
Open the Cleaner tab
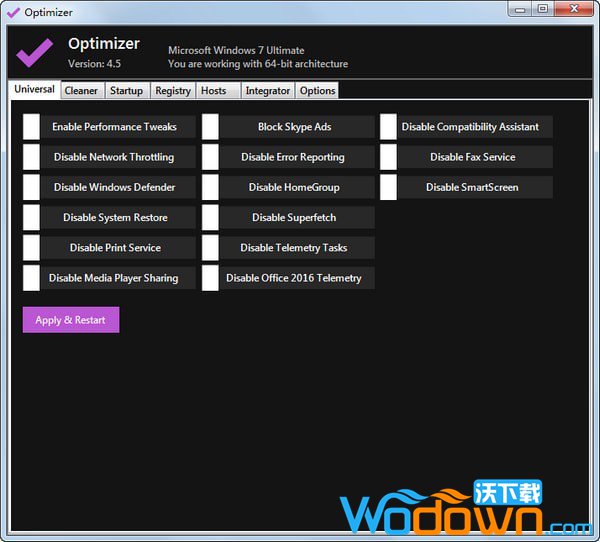click(82, 91)
